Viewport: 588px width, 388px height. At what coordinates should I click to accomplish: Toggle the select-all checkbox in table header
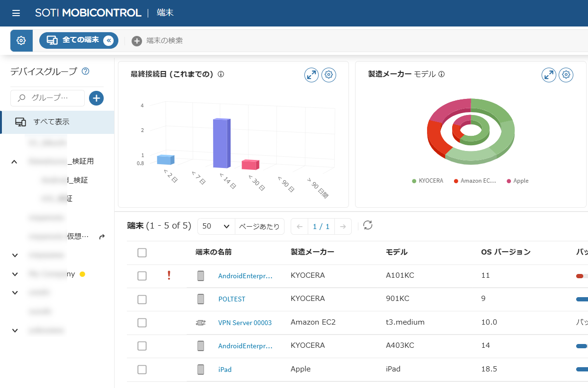(142, 253)
